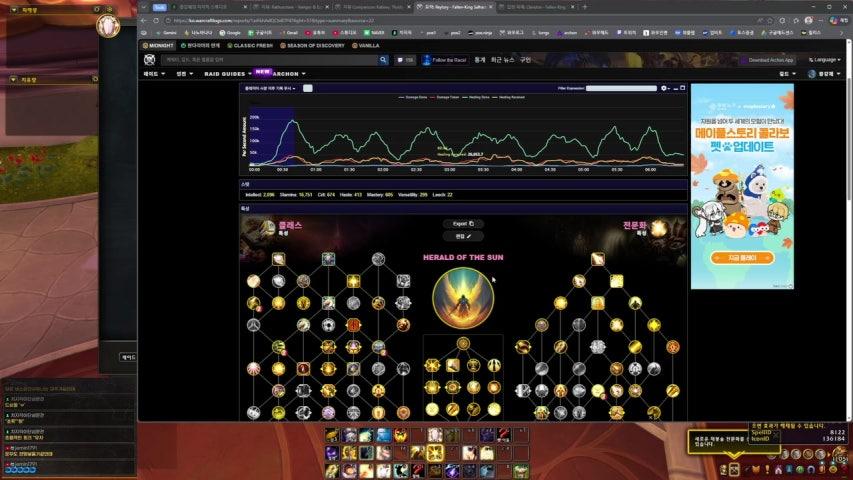Select the Classic Fresh version tab
Viewport: 853px width, 480px height.
click(x=250, y=46)
